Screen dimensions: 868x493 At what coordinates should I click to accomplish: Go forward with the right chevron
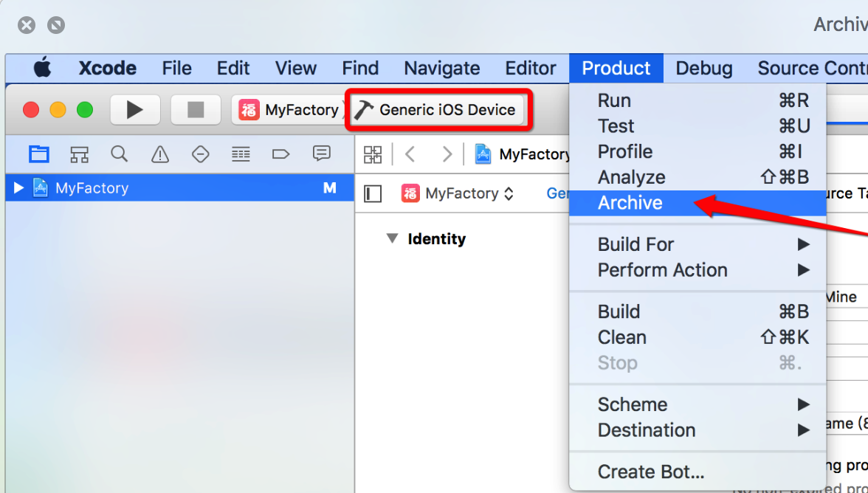[447, 154]
